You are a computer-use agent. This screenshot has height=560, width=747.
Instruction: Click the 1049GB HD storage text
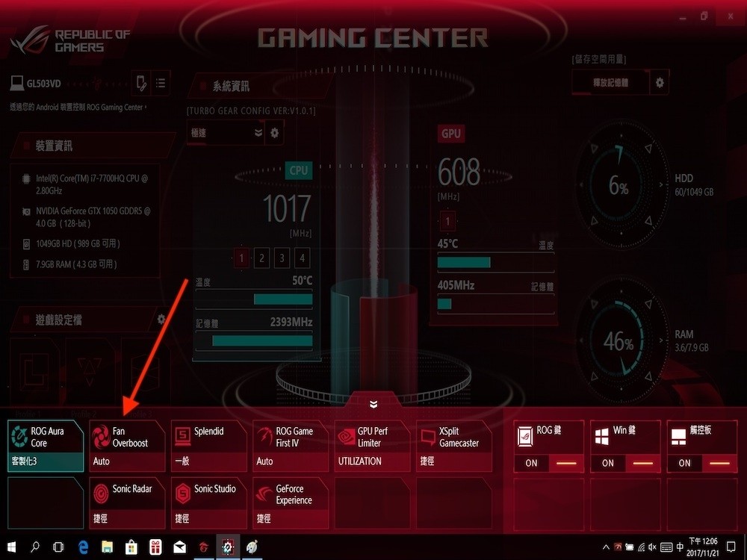(x=78, y=244)
